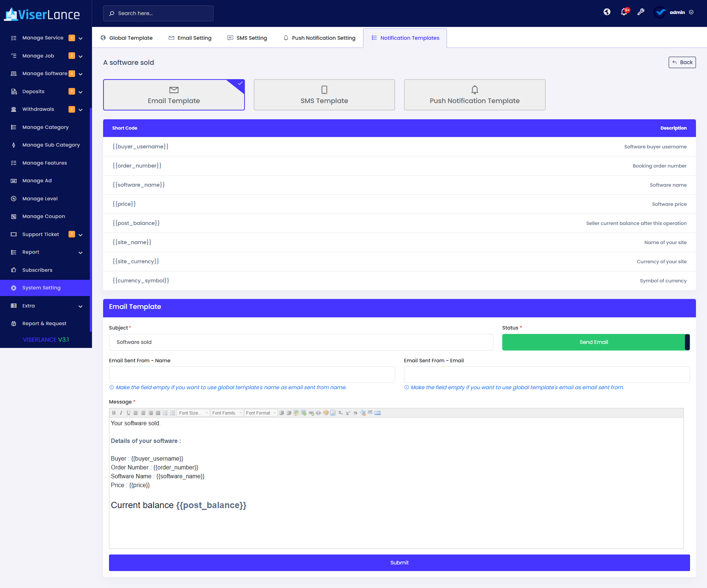Click the strikethrough icon in editor
Screen dimensions: 707x588
(355, 413)
